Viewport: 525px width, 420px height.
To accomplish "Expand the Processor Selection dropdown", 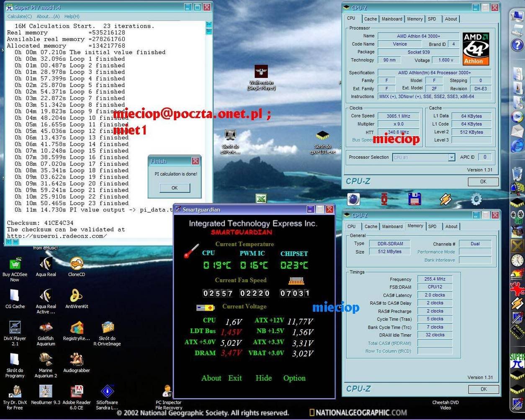I will [451, 157].
